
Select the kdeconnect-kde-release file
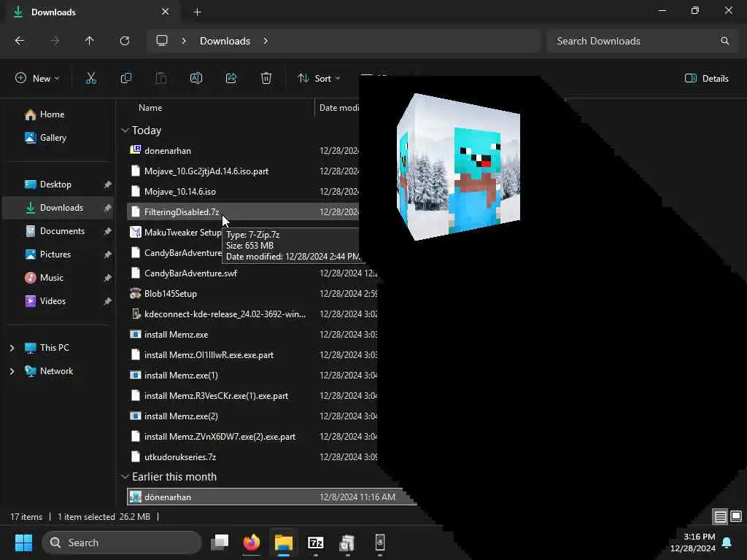click(225, 314)
